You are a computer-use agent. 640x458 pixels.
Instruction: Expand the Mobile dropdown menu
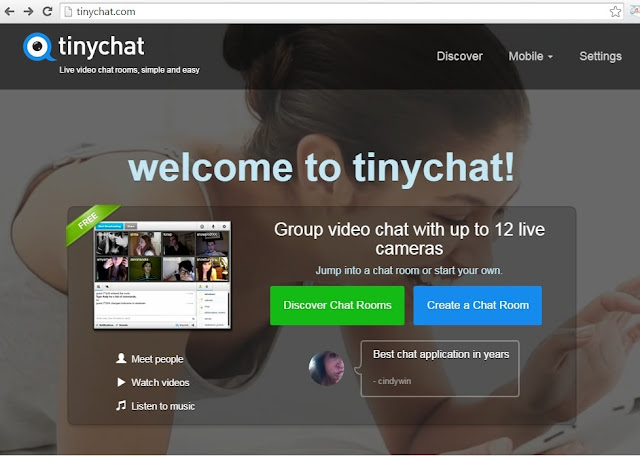[531, 56]
